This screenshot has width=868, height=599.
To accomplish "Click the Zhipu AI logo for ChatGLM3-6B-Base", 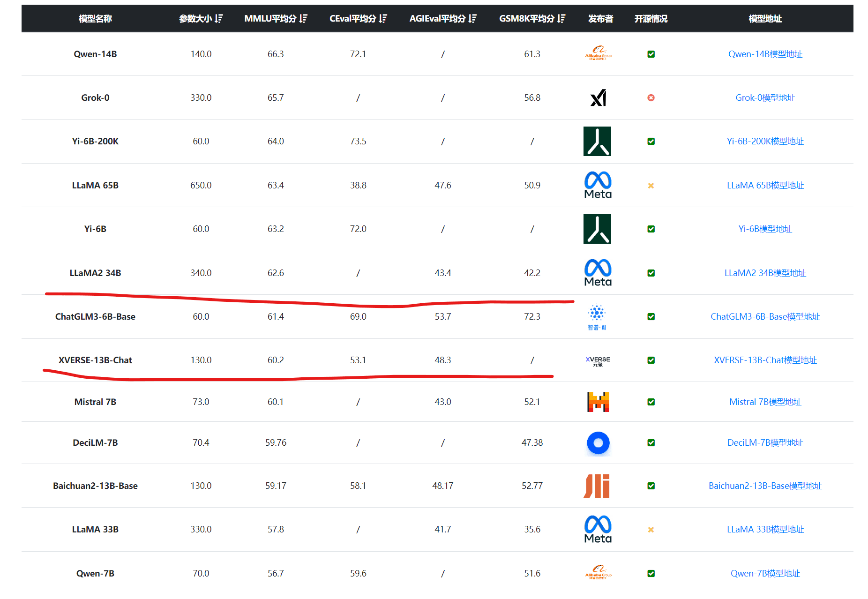I will pyautogui.click(x=597, y=317).
